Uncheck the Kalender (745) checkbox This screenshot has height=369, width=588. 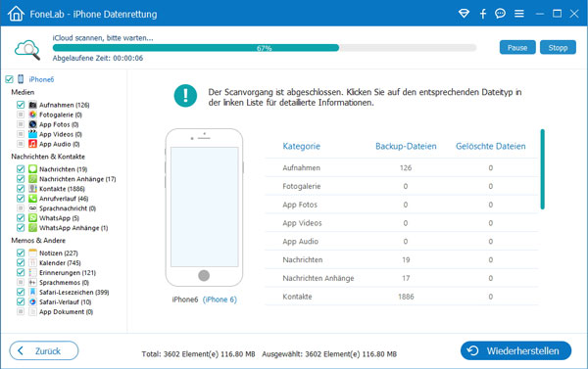pyautogui.click(x=21, y=262)
